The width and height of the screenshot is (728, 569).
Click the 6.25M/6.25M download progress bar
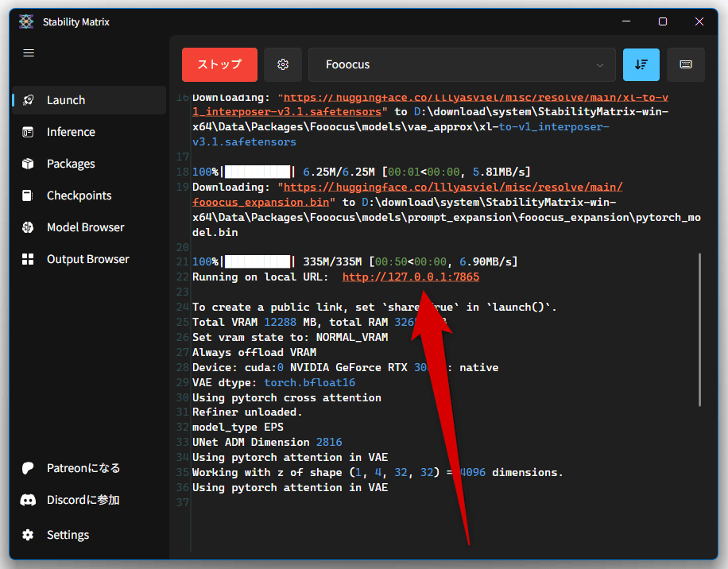tap(258, 172)
